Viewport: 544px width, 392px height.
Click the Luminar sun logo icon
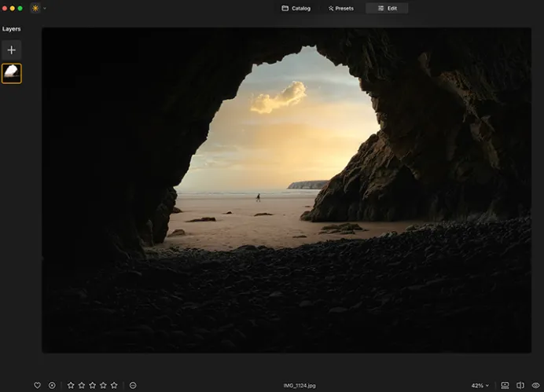(35, 8)
